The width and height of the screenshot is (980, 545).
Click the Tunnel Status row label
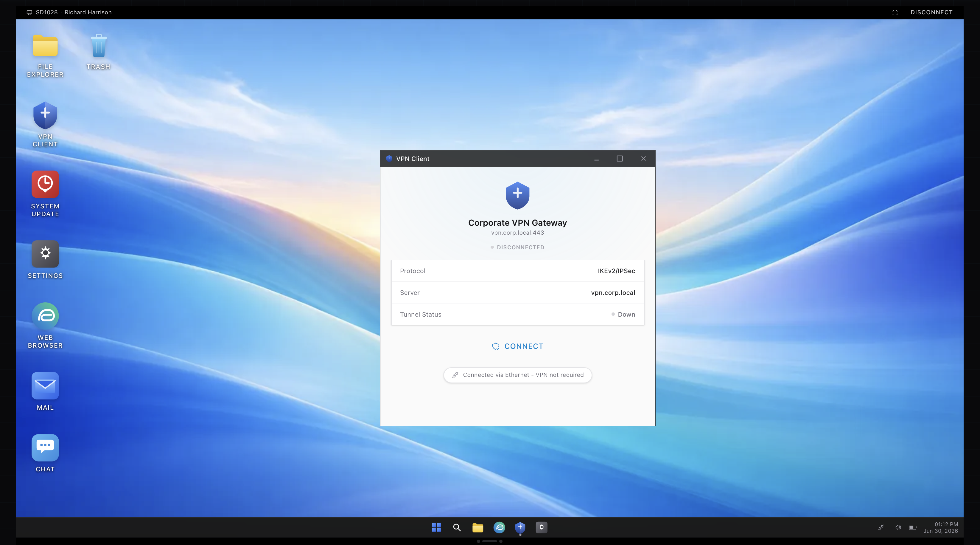pos(420,314)
